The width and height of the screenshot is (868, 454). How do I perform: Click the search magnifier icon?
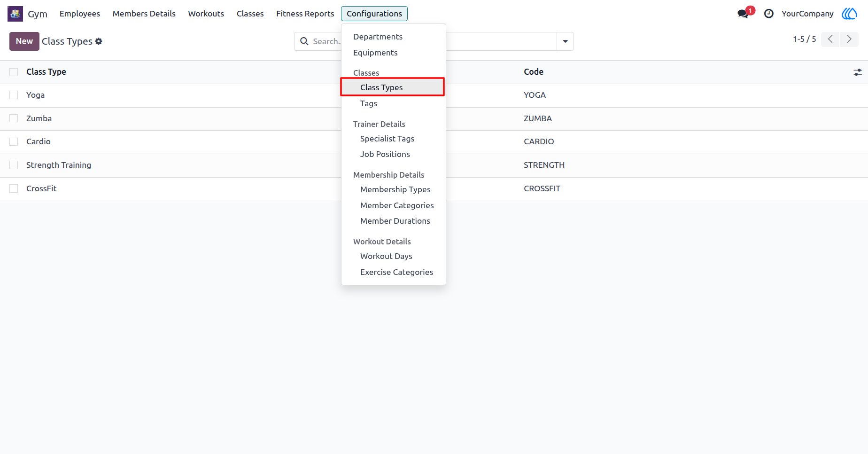304,41
